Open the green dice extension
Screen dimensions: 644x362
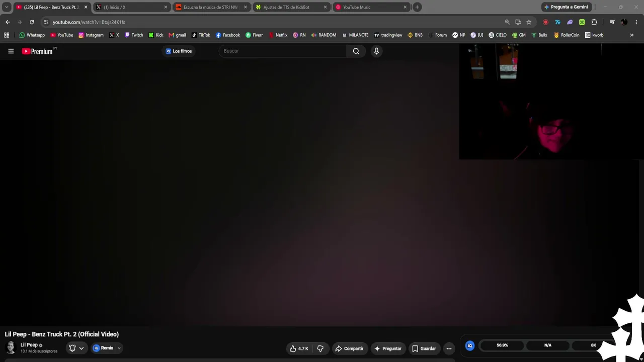[x=582, y=22]
